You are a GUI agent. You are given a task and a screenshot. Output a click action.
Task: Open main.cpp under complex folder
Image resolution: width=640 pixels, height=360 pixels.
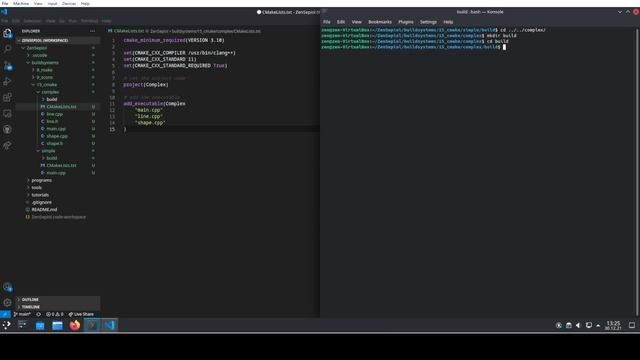click(58, 129)
